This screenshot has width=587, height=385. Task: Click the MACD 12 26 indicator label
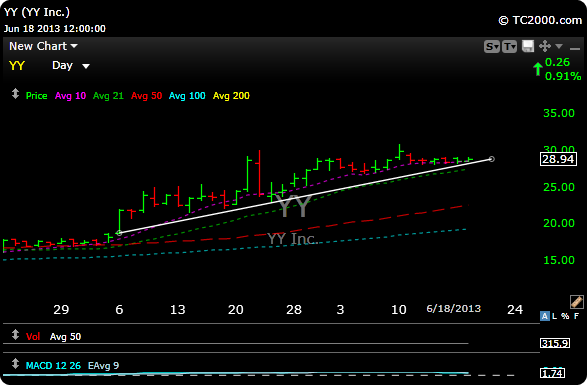[x=53, y=366]
